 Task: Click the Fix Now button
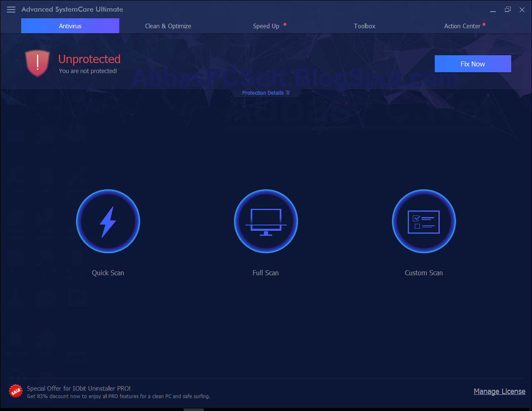pos(473,64)
